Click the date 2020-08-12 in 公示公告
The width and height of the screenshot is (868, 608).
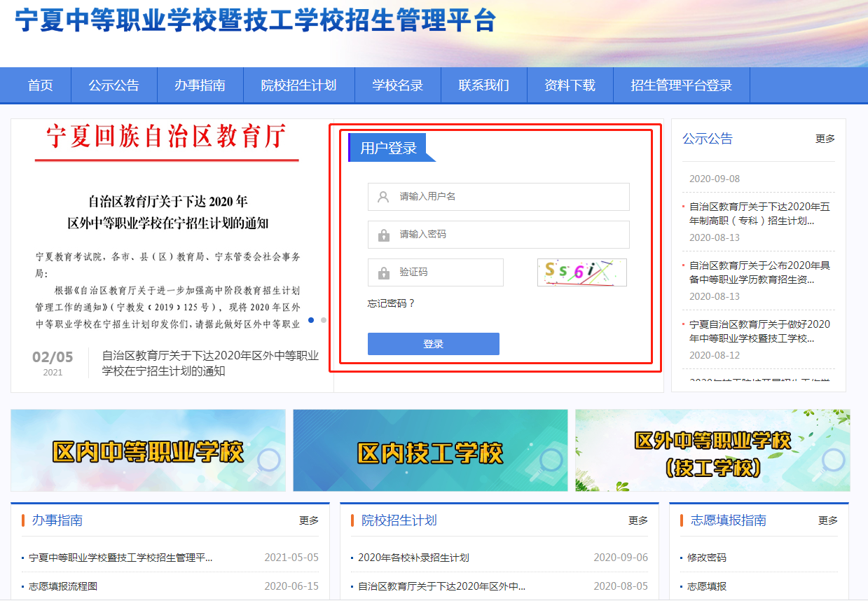715,355
